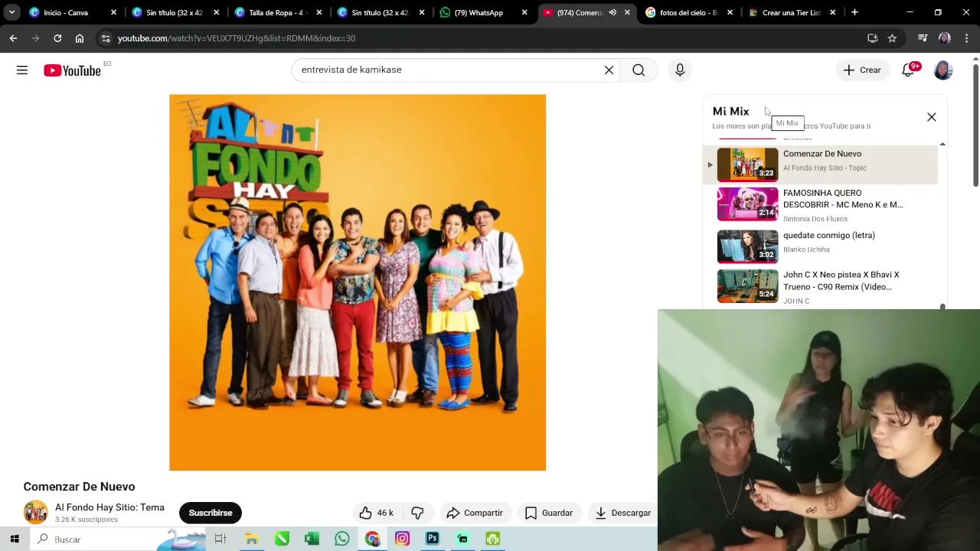Close the Inicio - Canva tab

[x=113, y=13]
